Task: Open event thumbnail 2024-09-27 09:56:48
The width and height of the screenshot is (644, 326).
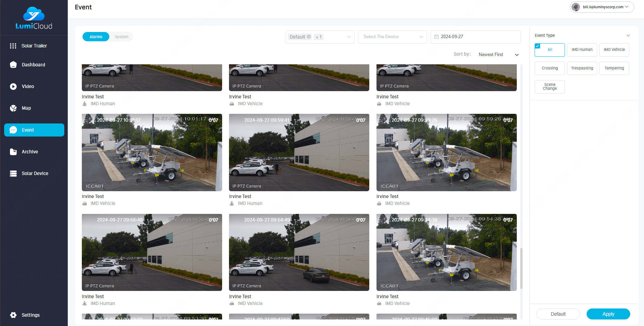Action: tap(152, 252)
